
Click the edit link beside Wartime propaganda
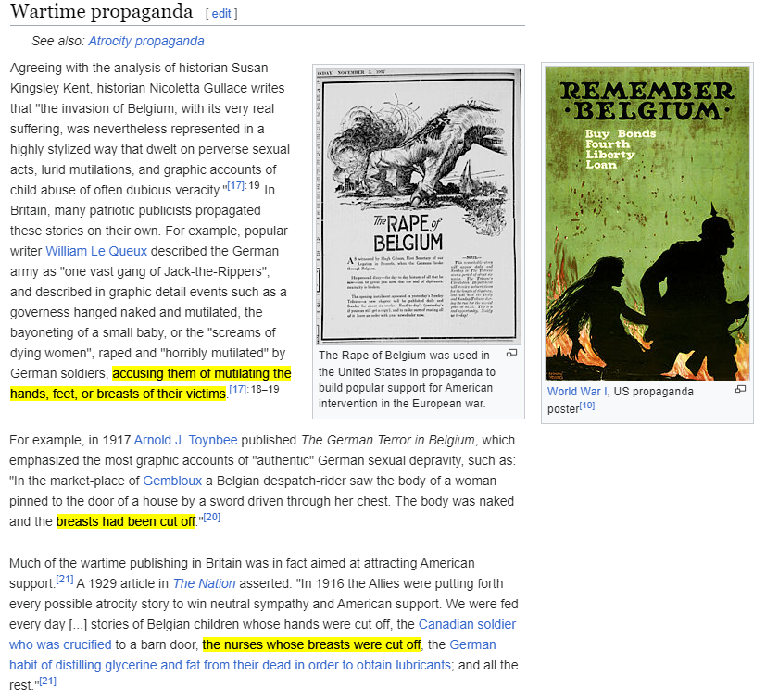[x=221, y=14]
